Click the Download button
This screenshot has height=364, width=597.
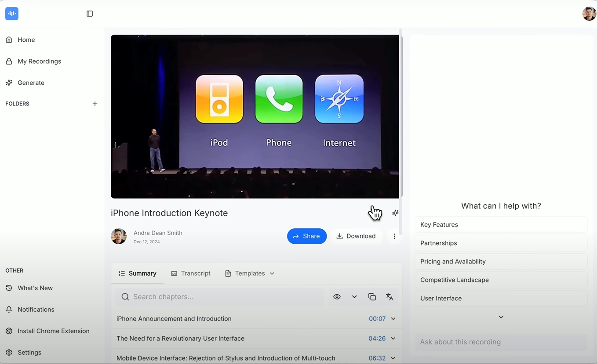pyautogui.click(x=356, y=236)
